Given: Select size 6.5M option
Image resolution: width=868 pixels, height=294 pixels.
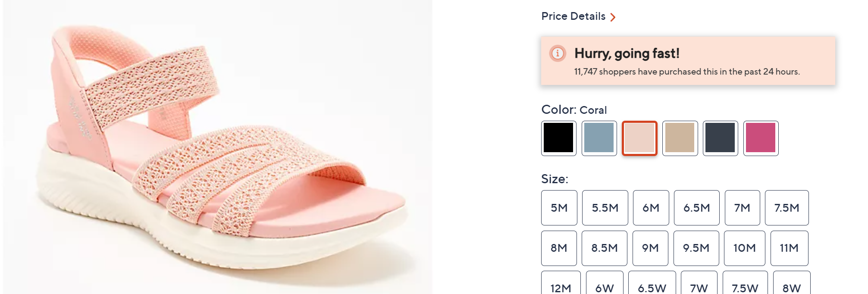Looking at the screenshot, I should point(696,208).
